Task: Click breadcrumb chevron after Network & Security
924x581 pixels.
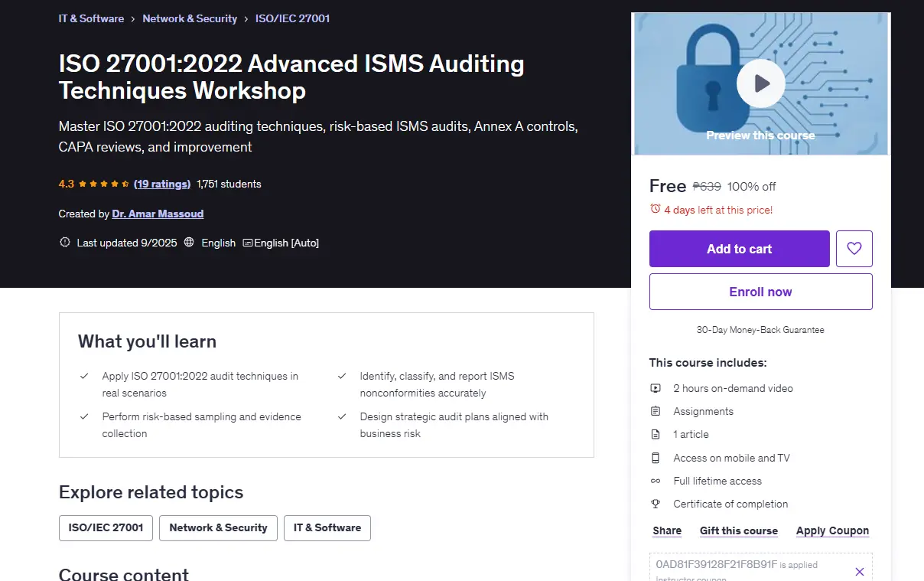Action: (246, 18)
